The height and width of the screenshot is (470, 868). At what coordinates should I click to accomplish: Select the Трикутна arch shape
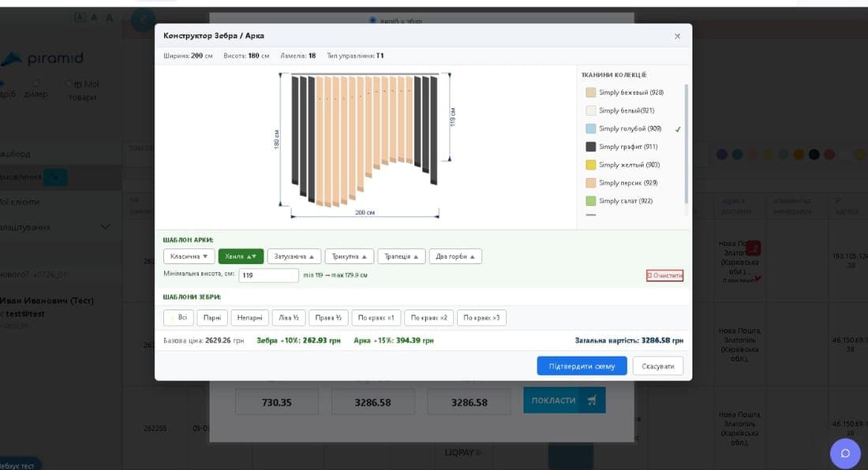[x=350, y=256]
